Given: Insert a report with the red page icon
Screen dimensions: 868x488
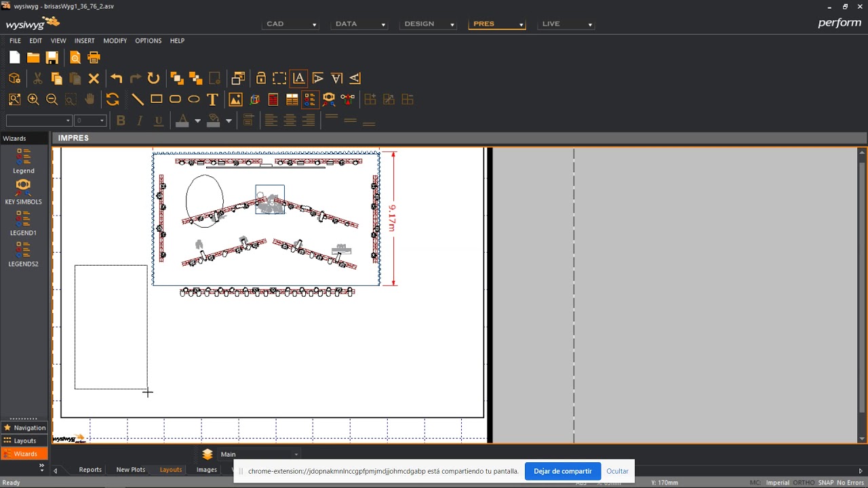Looking at the screenshot, I should coord(273,100).
